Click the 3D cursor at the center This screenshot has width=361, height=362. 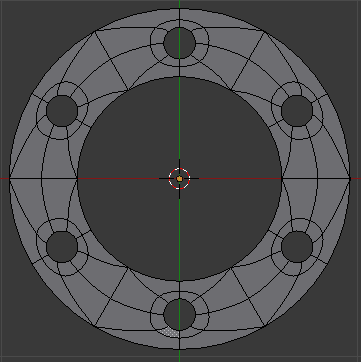click(179, 179)
